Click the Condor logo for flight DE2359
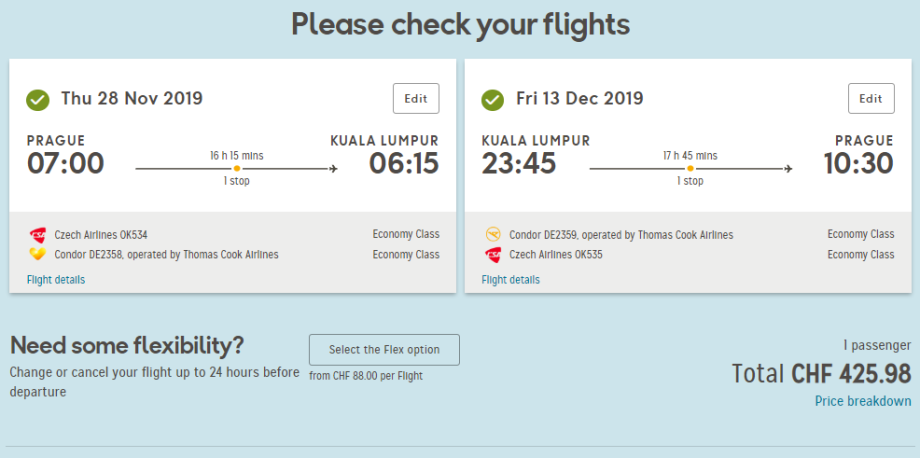The height and width of the screenshot is (458, 920). pos(492,235)
